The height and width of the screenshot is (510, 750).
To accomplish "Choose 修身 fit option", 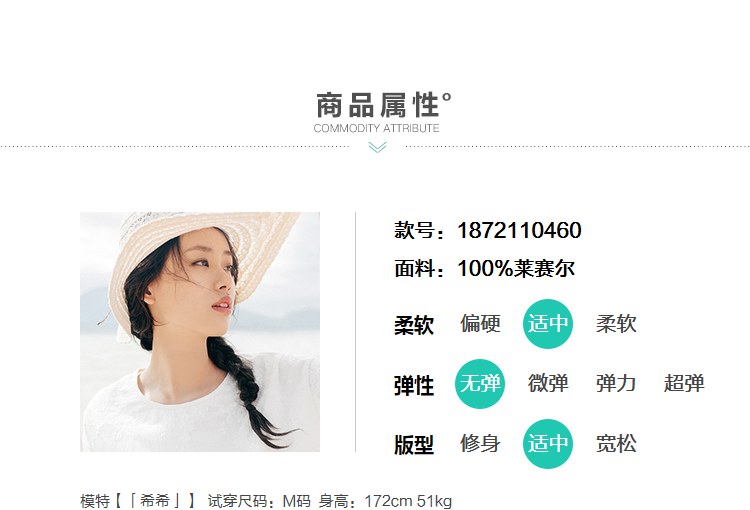I will click(x=480, y=443).
